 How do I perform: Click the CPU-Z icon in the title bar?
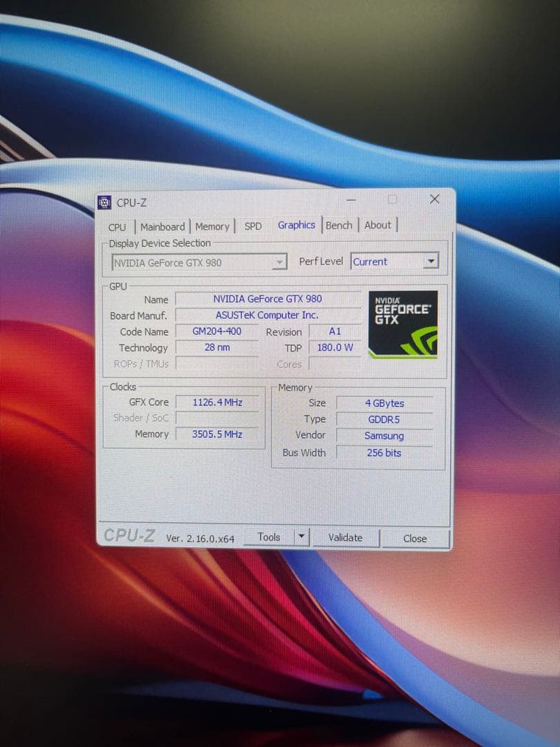pos(105,202)
